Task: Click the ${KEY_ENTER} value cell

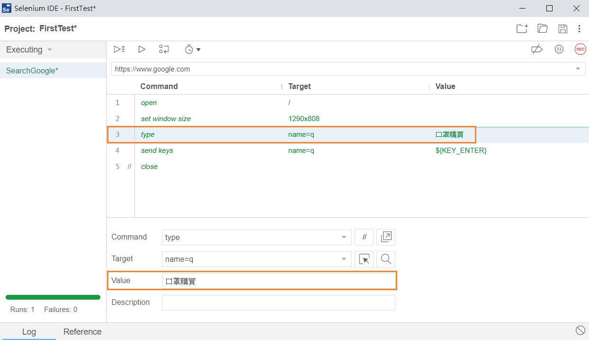Action: [461, 151]
